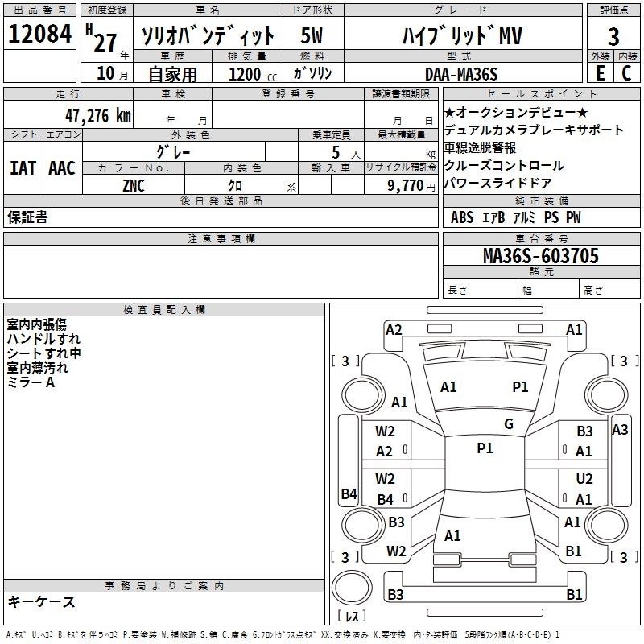Click the レス box below the car diagram
Viewport: 644px width, 644px height.
(x=352, y=617)
